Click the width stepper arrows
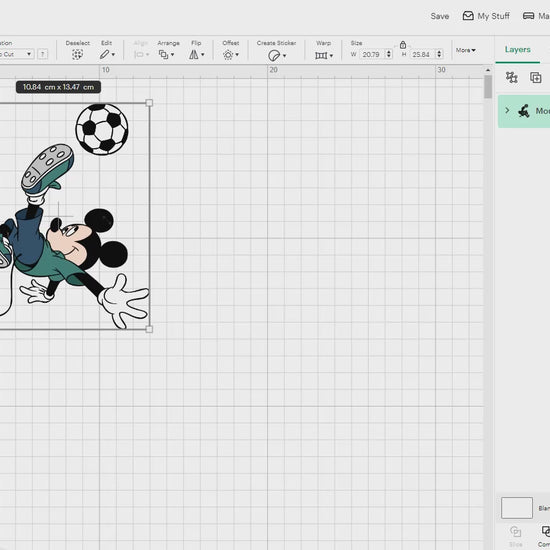The height and width of the screenshot is (550, 550). click(x=389, y=54)
